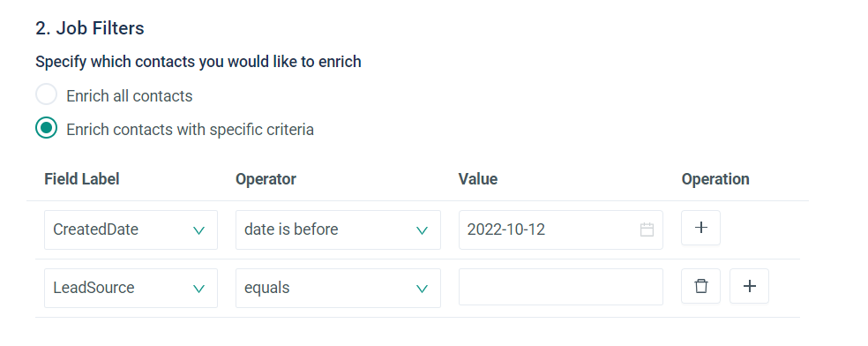
Task: Click the plus icon in the LeadSource row
Action: pos(749,286)
